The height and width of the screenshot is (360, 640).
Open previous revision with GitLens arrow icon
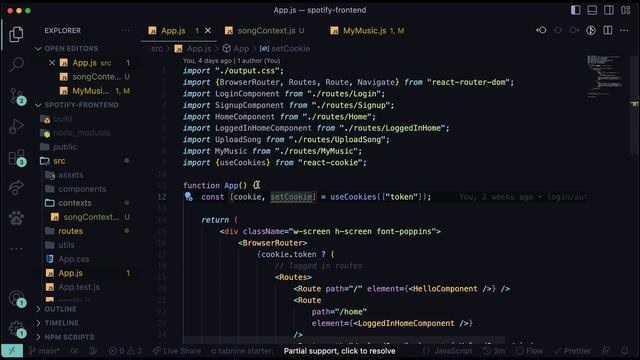(x=541, y=30)
